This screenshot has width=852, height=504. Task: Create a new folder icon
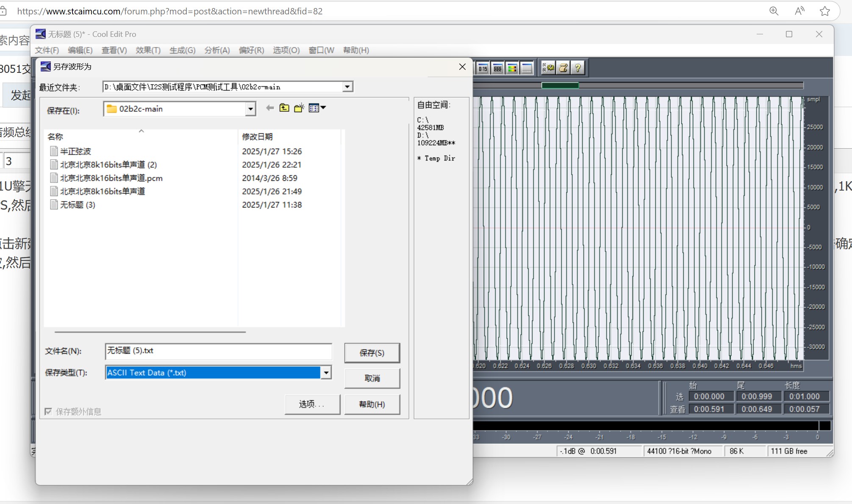click(x=299, y=108)
